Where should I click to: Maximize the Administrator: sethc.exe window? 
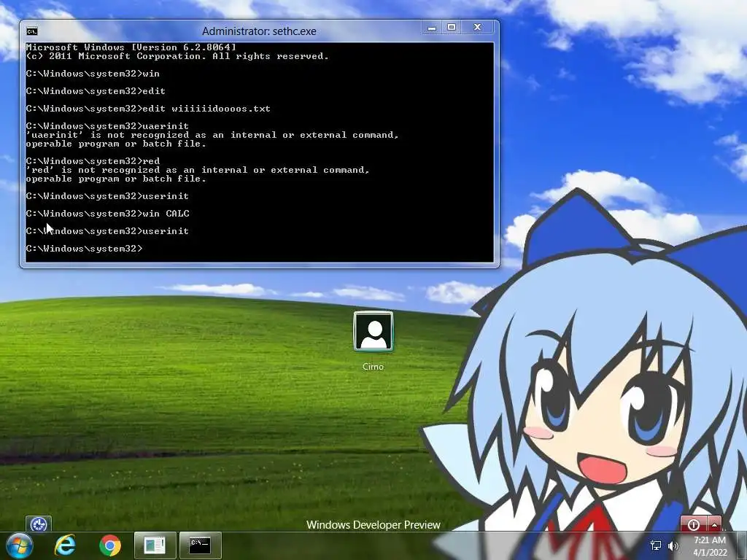pos(451,28)
